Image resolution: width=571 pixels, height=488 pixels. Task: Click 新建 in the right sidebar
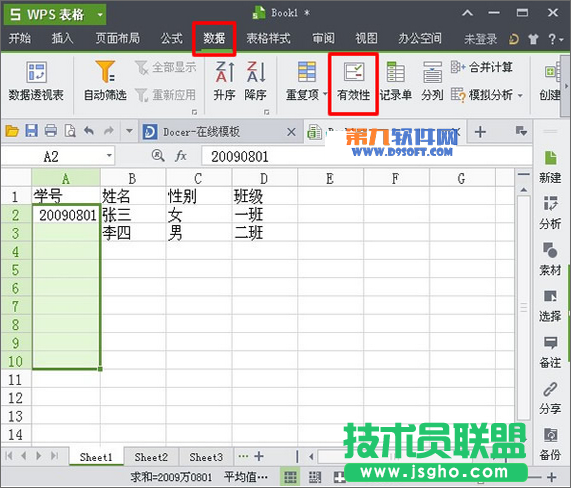[550, 167]
